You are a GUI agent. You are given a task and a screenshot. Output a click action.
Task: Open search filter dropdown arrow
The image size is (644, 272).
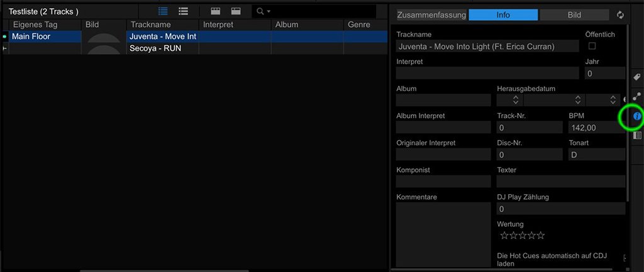pos(269,12)
